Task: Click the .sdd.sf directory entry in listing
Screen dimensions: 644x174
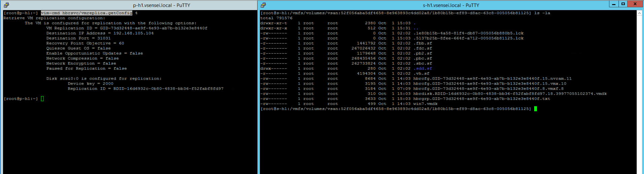Action: [422, 68]
